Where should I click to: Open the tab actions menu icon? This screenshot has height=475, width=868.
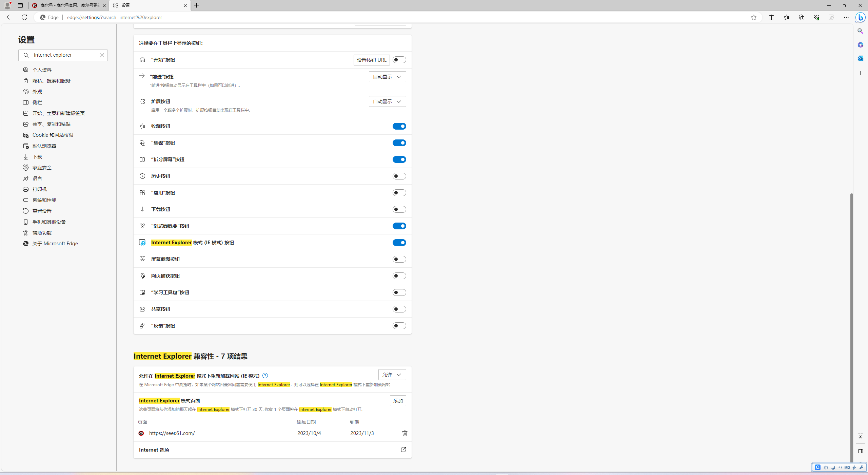click(20, 5)
